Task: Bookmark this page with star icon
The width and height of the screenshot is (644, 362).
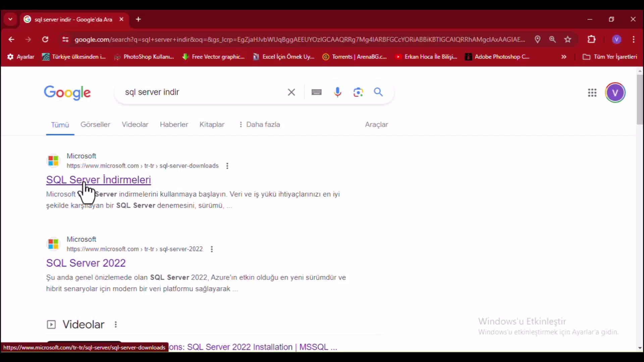Action: (x=568, y=40)
